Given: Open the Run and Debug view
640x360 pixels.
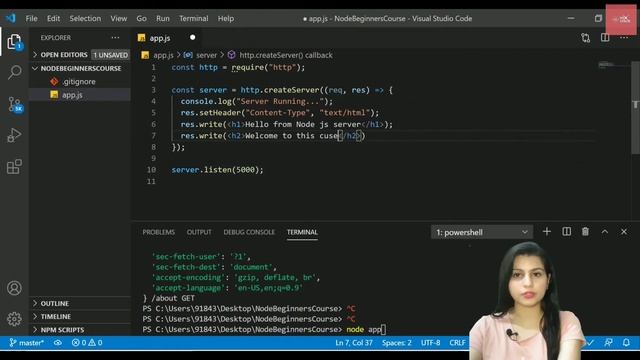Looking at the screenshot, I should coord(14,135).
